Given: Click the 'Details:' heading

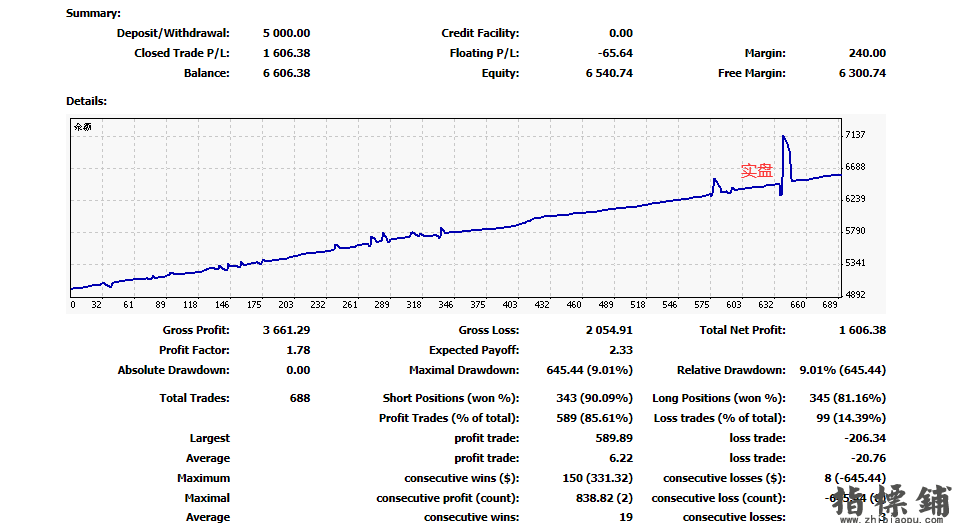Looking at the screenshot, I should pos(87,101).
